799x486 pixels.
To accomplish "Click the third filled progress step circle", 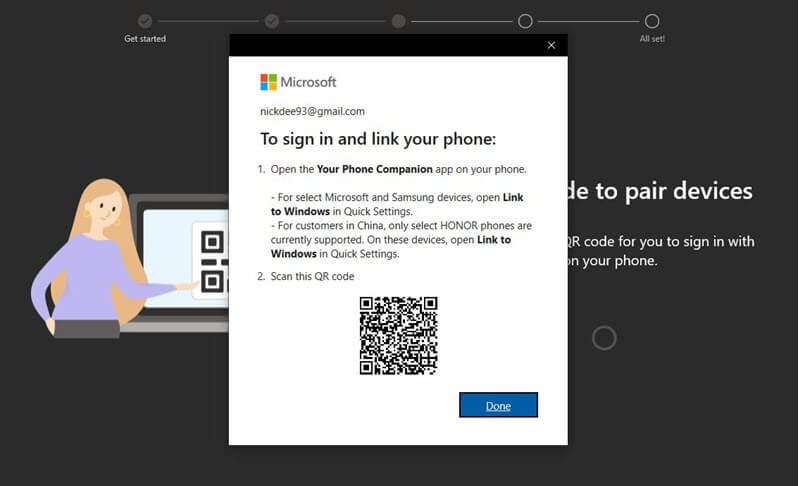I will pos(398,21).
